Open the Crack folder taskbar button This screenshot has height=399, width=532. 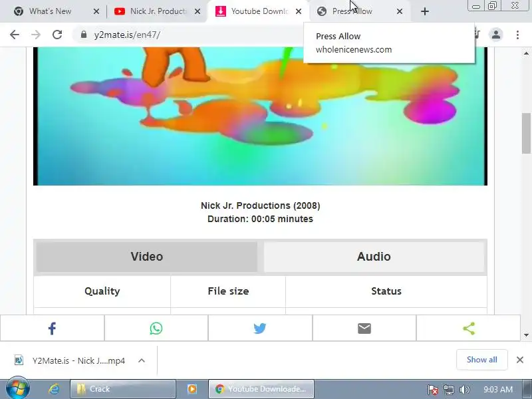coord(123,389)
